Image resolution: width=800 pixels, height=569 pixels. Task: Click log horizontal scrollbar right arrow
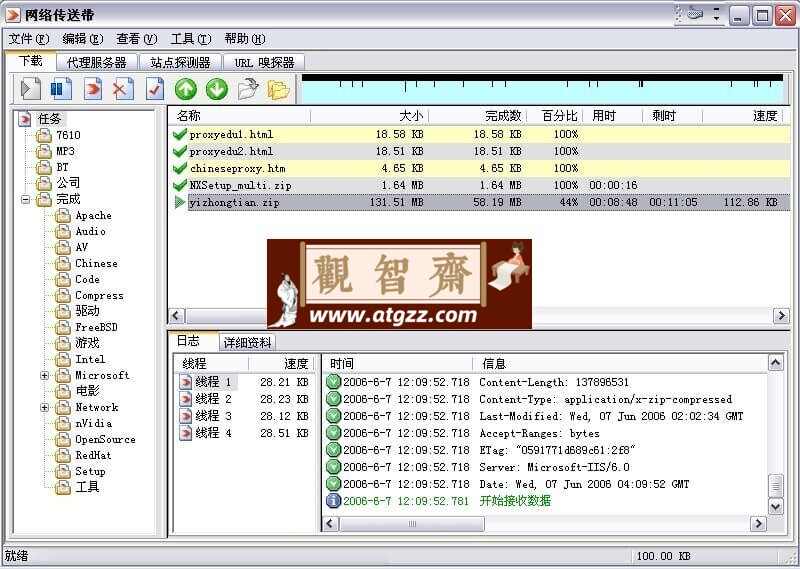tap(759, 524)
